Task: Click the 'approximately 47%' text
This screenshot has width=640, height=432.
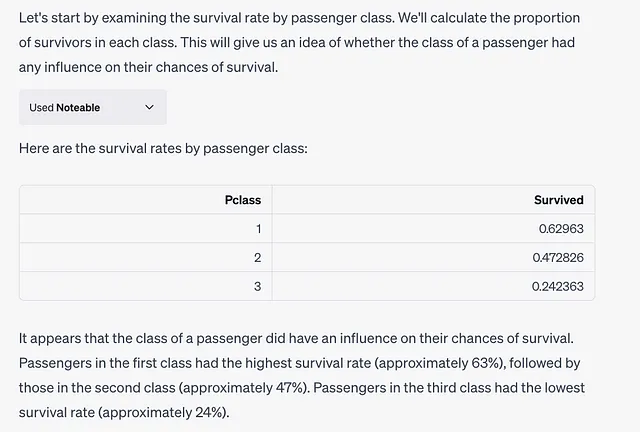Action: pos(242,387)
